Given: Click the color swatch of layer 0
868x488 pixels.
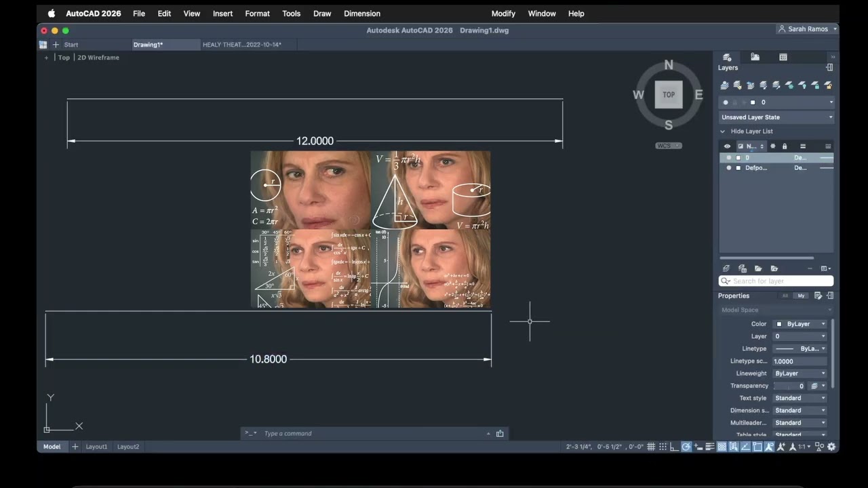Looking at the screenshot, I should click(x=738, y=158).
